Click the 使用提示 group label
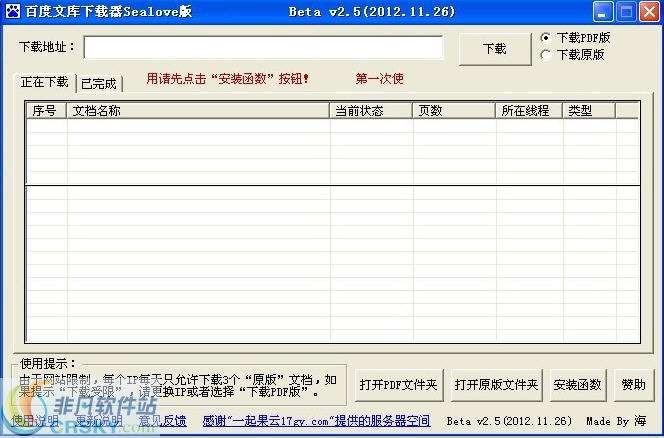Viewport: 664px width, 438px height. click(x=48, y=363)
